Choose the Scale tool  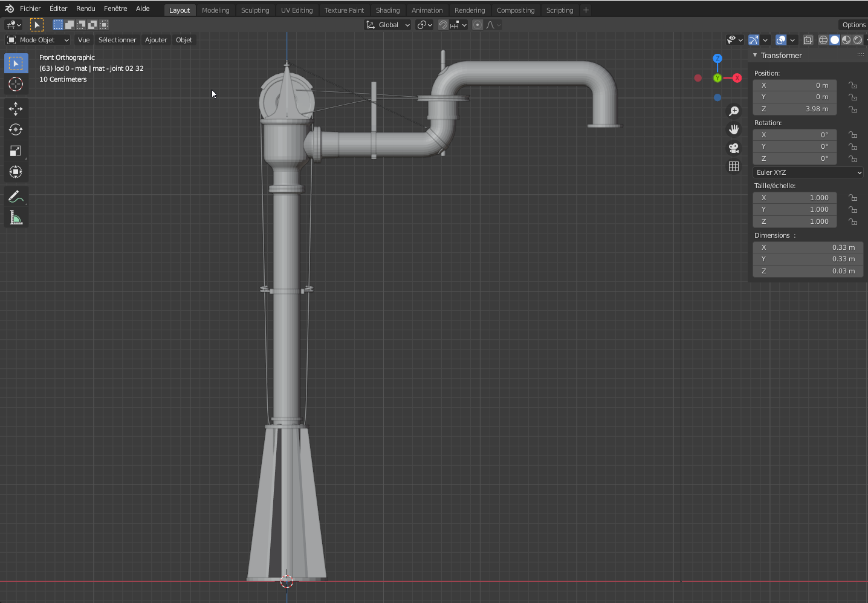pos(16,151)
